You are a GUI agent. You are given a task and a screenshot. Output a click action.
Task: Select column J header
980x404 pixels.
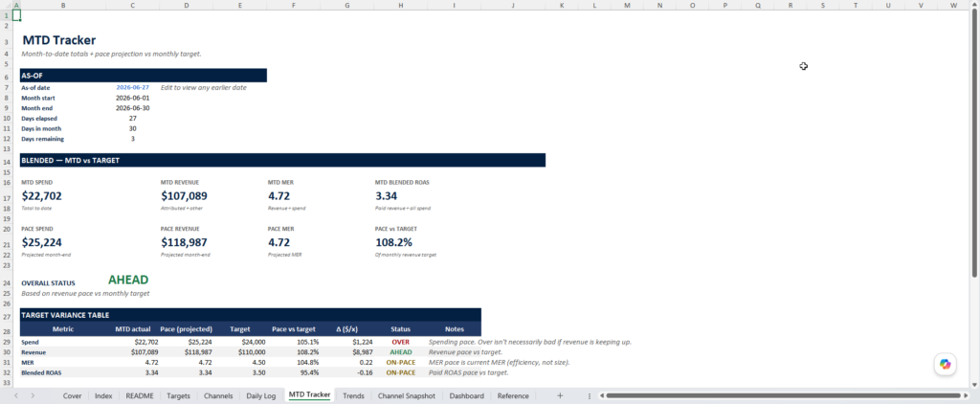pyautogui.click(x=513, y=5)
